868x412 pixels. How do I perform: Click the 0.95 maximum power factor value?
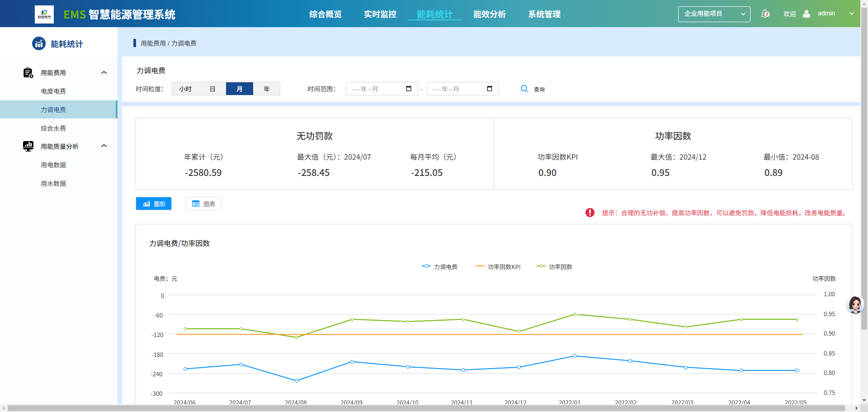point(660,173)
